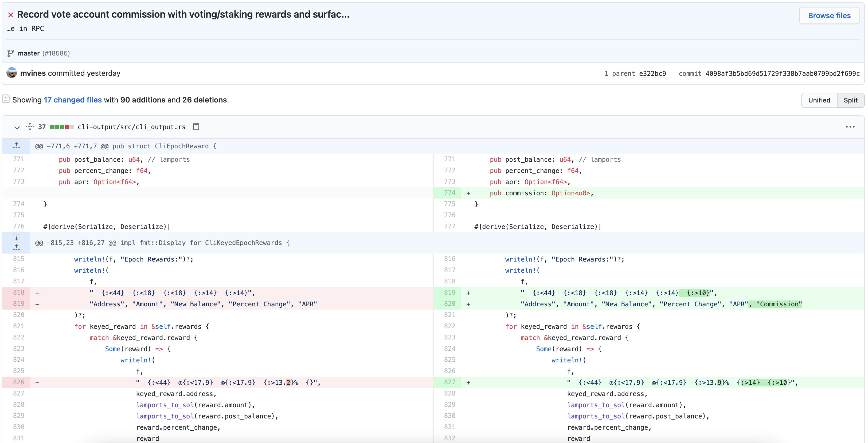Expand up icon at the @@ -815 hunk

click(x=16, y=247)
